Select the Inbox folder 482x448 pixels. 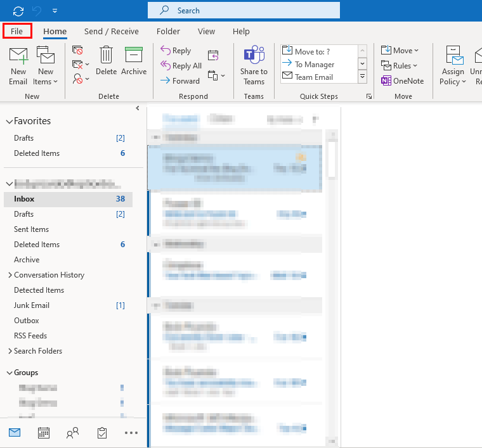click(x=68, y=199)
